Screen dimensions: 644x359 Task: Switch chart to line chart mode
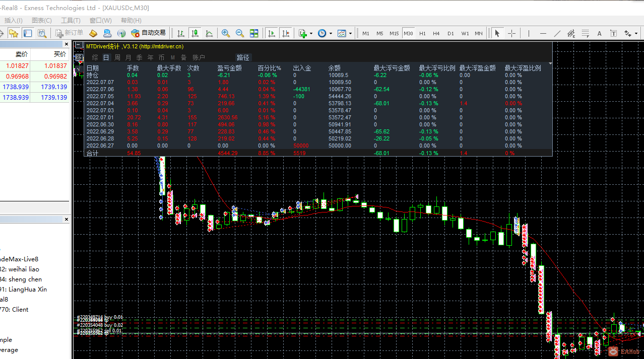tap(209, 33)
